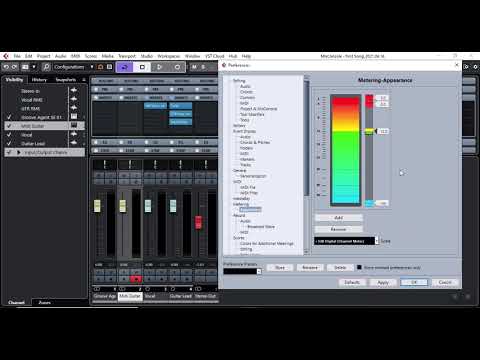Click the instrument icon beside Groove Agent SE
Image resolution: width=480 pixels, height=360 pixels.
point(74,116)
